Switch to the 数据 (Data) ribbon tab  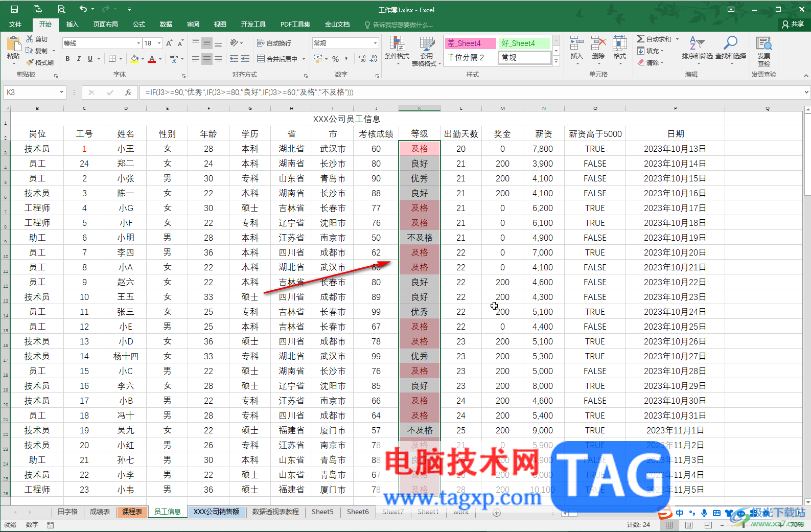pos(166,24)
